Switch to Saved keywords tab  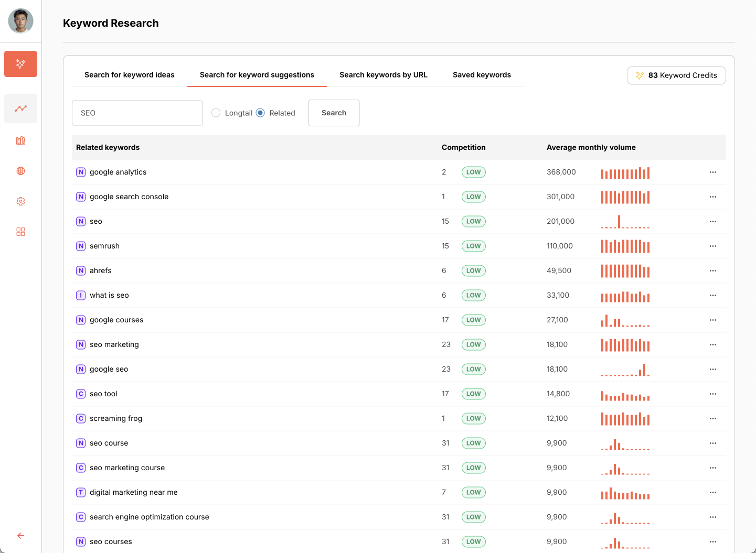482,75
